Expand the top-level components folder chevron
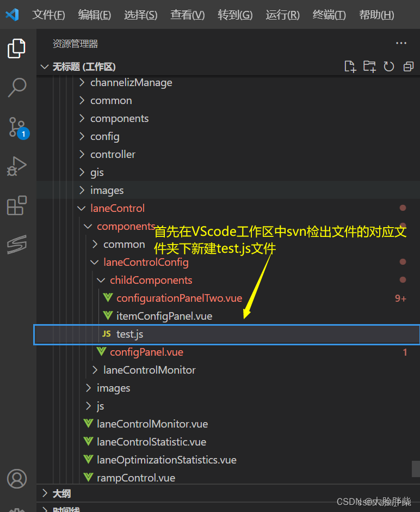This screenshot has height=512, width=420. click(82, 119)
